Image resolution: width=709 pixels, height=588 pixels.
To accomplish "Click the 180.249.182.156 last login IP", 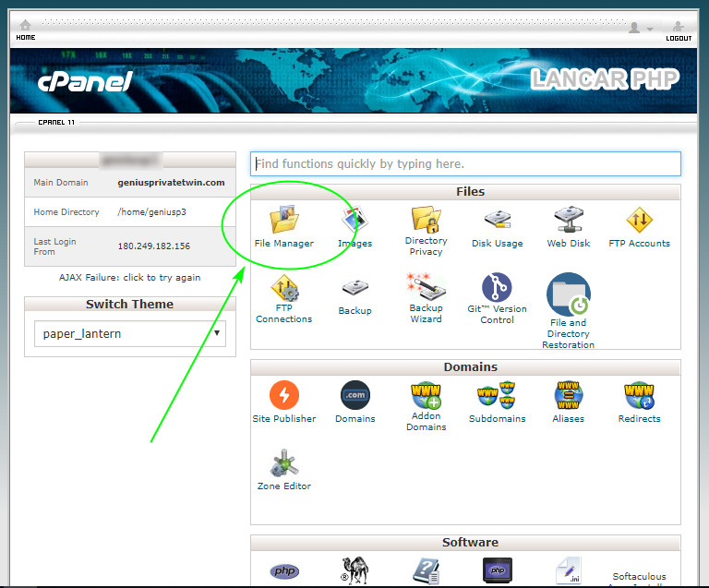I will tap(154, 246).
